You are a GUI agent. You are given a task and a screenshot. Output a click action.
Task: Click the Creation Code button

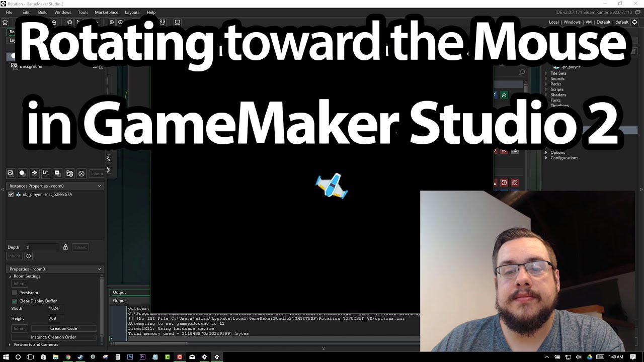click(x=63, y=328)
